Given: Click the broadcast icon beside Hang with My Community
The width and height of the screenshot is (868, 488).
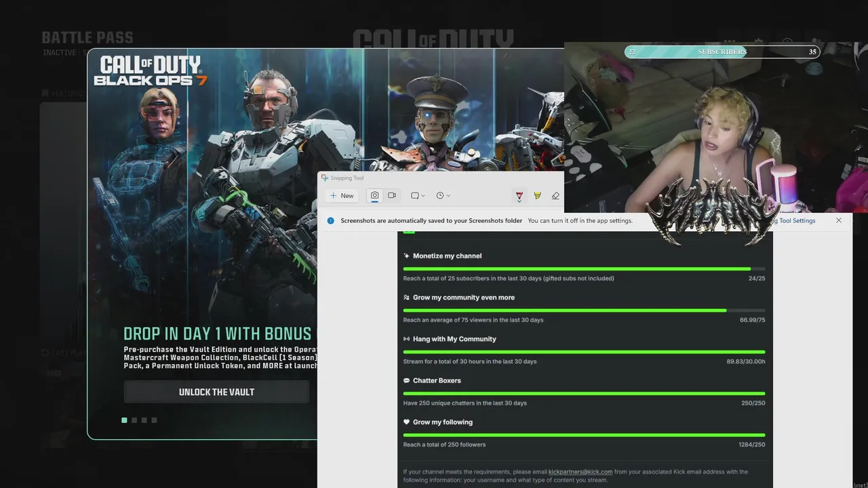Looking at the screenshot, I should pos(407,339).
